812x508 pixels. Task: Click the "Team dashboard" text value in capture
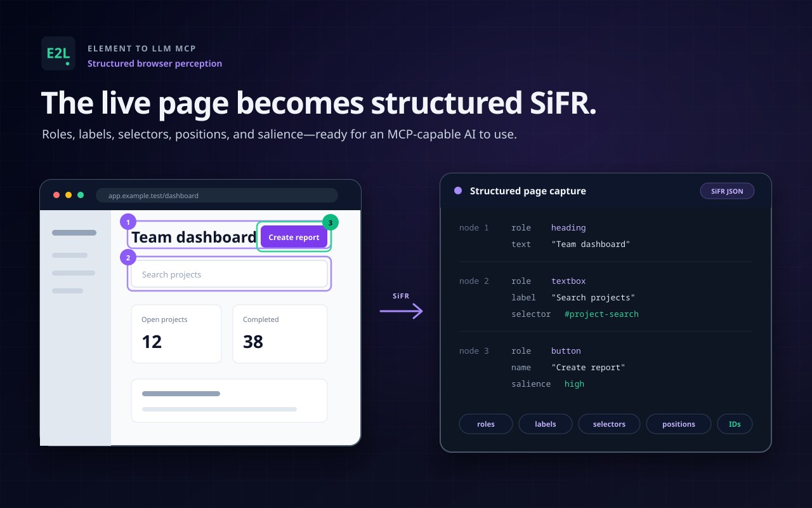click(591, 244)
